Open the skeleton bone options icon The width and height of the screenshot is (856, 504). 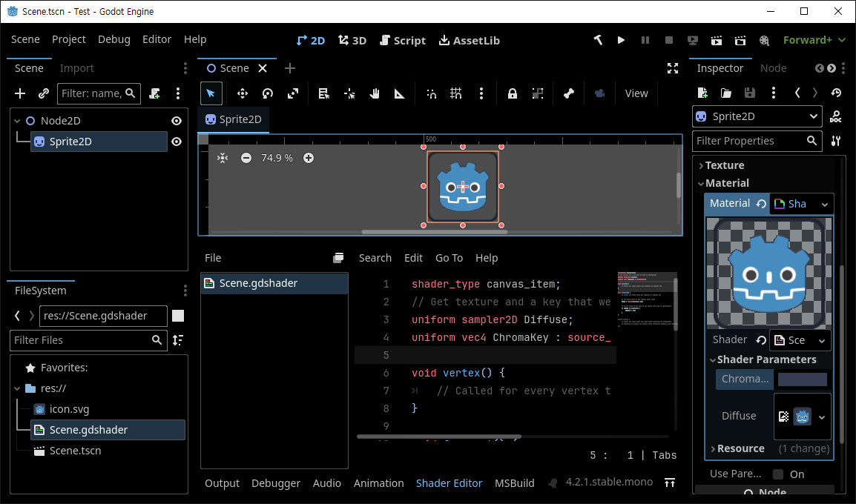(569, 93)
